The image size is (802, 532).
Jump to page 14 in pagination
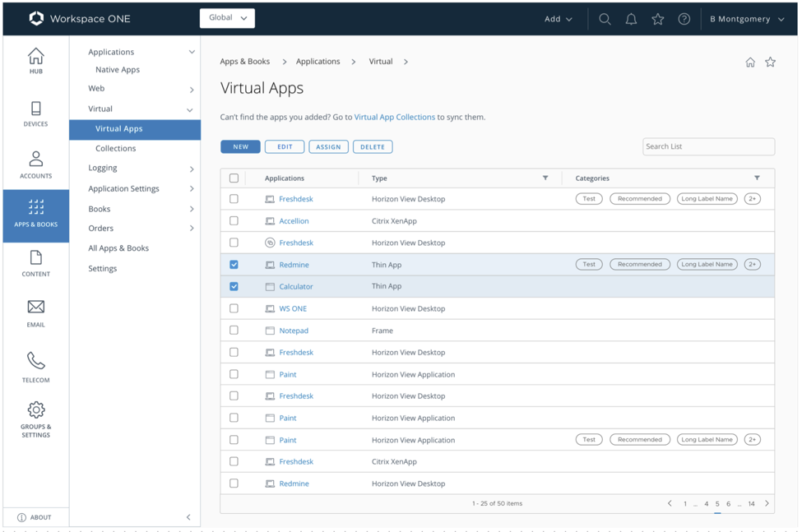point(751,504)
